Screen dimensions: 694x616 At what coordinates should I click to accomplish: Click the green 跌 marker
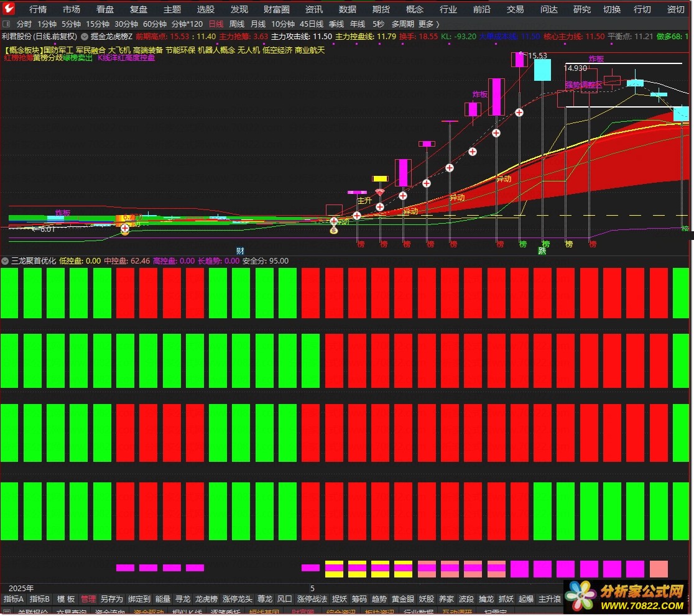[542, 251]
